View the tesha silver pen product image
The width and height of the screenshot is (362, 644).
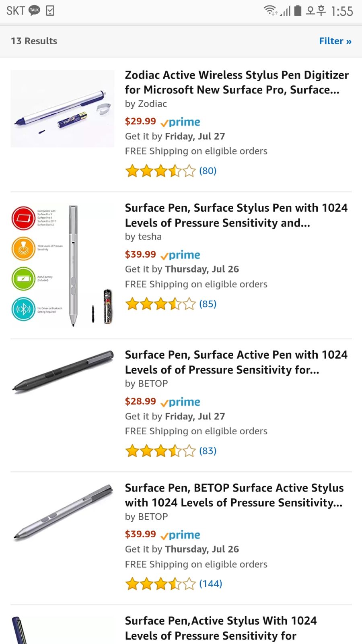tap(62, 266)
